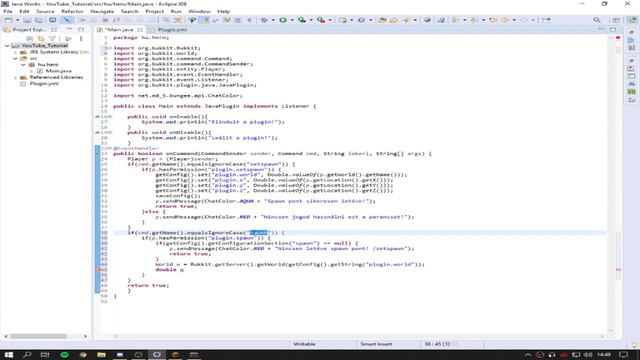Expand the Referenced Libraries node
The height and width of the screenshot is (360, 640).
click(16, 77)
